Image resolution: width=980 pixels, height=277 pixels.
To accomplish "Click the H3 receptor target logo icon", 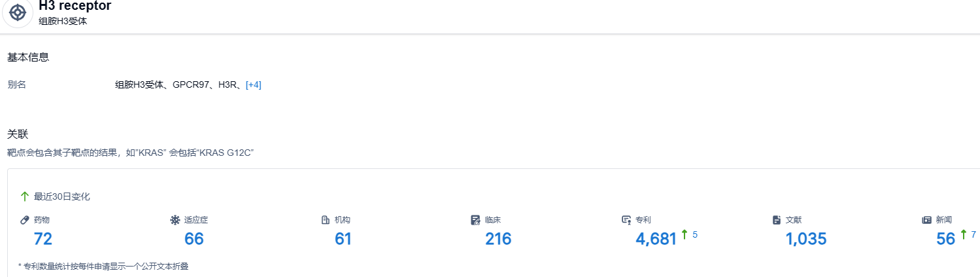I will [x=18, y=12].
